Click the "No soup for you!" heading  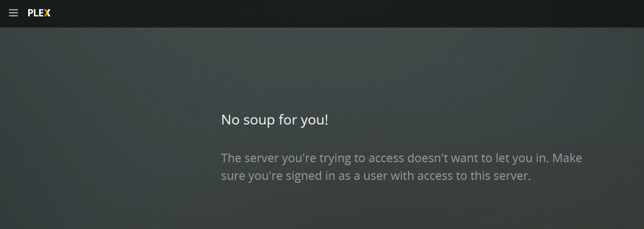[x=274, y=120]
